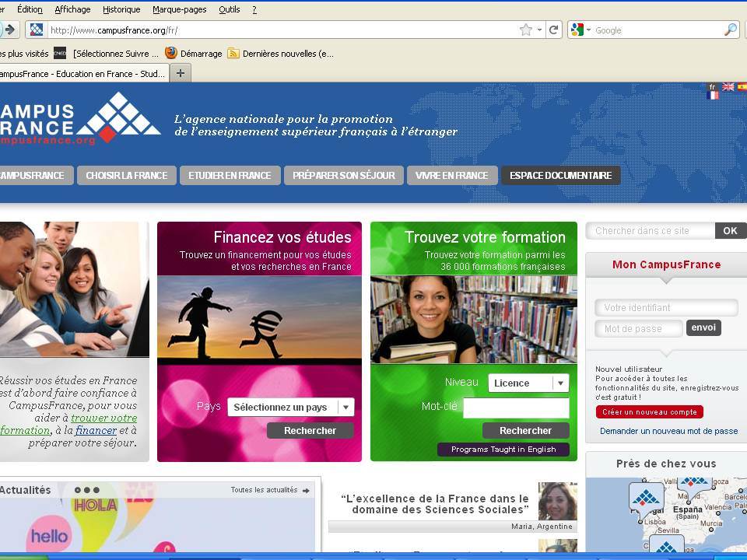The height and width of the screenshot is (560, 747).
Task: Open the CNED Sélectionnez Suivre bookmark
Action: pos(107,54)
